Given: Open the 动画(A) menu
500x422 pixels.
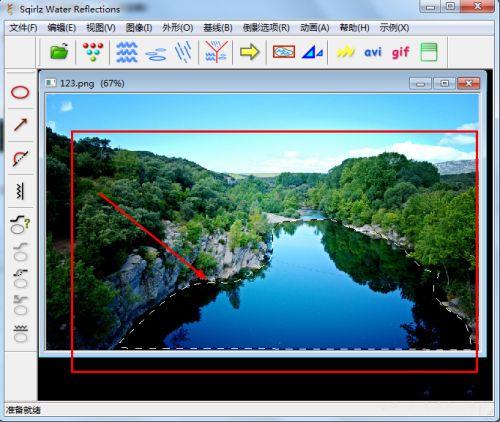Looking at the screenshot, I should (314, 28).
